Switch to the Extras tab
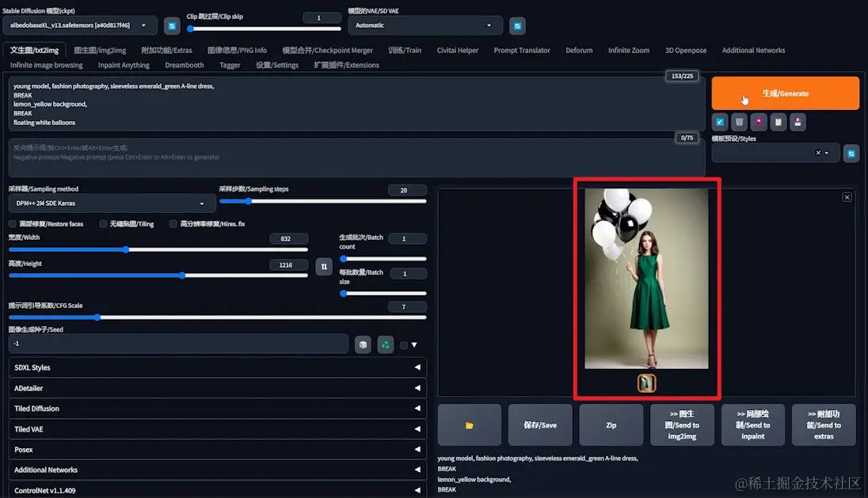Viewport: 868px width, 498px height. coord(166,51)
